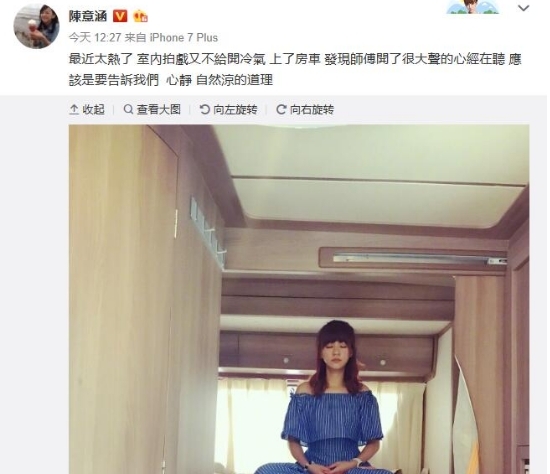
Task: Click the cartoon card decoration at top right
Action: [472, 7]
